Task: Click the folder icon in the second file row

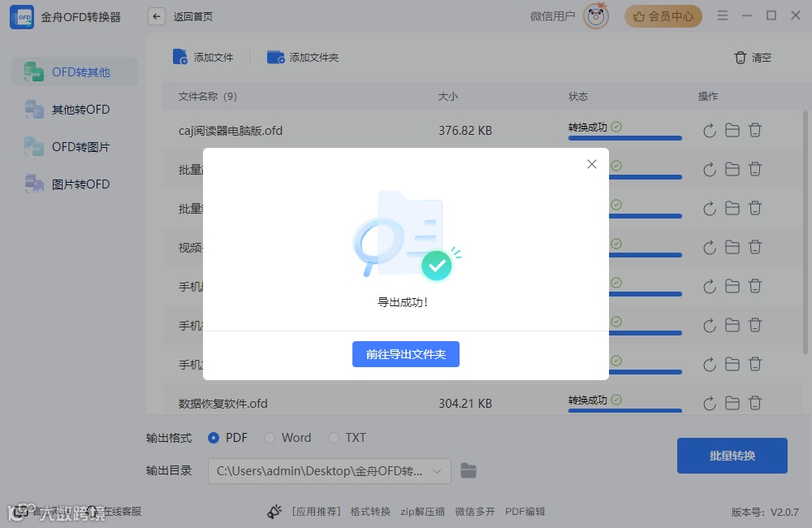Action: pyautogui.click(x=732, y=169)
